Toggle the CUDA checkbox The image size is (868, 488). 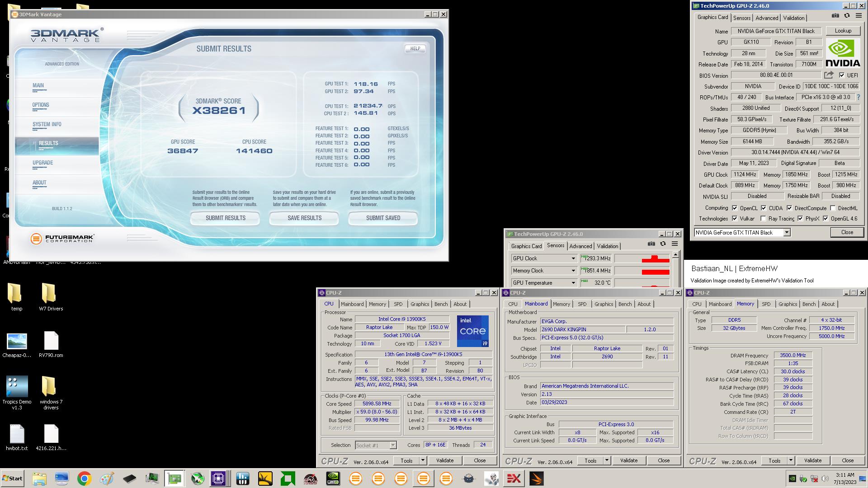[764, 208]
